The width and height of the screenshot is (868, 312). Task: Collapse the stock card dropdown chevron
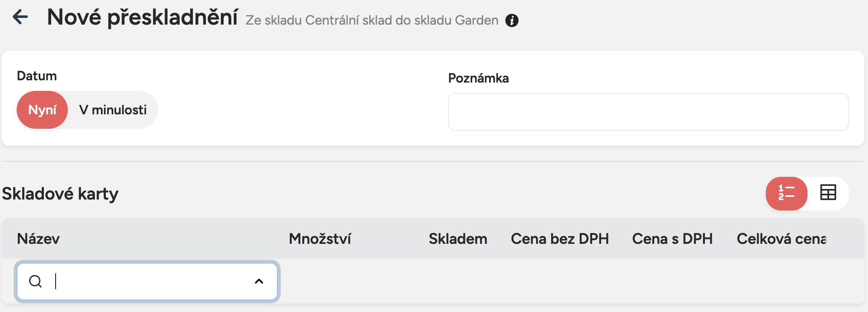tap(259, 281)
